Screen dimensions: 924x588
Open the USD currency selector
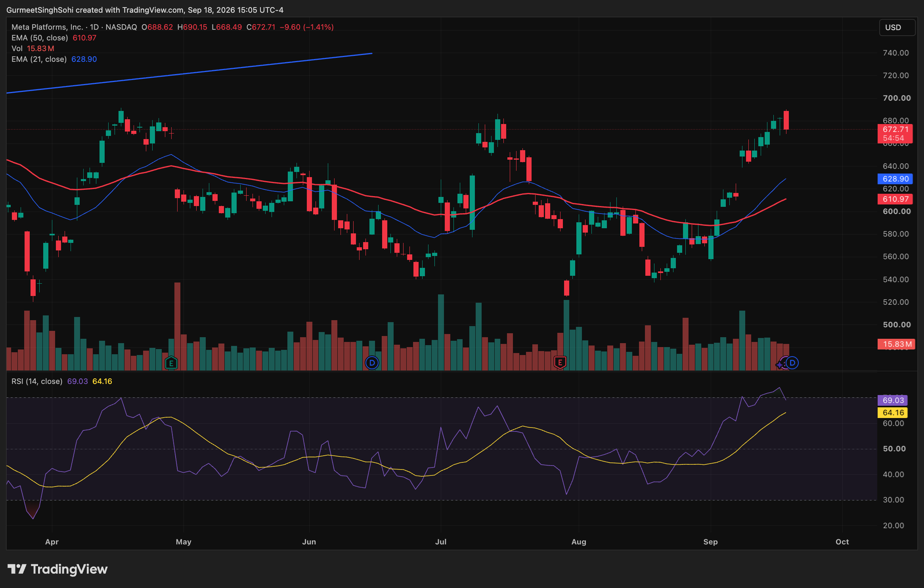897,27
